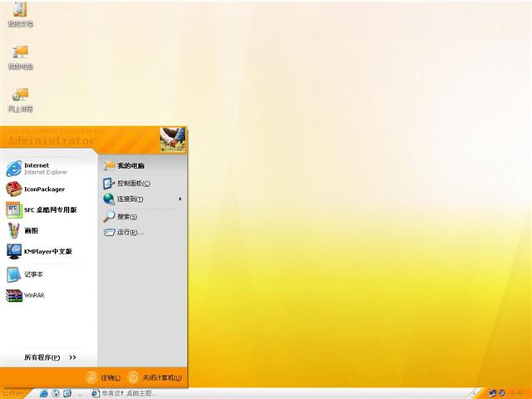
Task: Click the first system tray icon
Action: pos(492,393)
